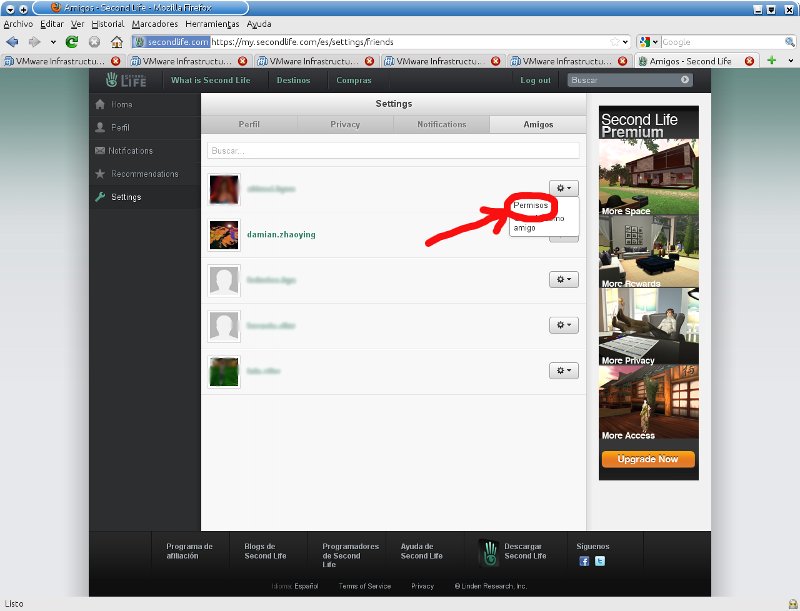Click the Upgrade Now button
800x611 pixels.
pos(648,459)
